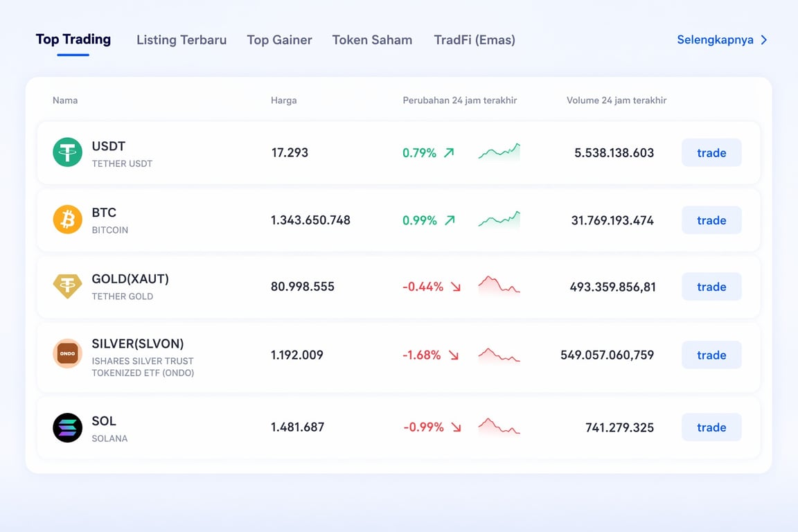Expand via the Selengkapnya chevron arrow
This screenshot has width=798, height=532.
764,40
